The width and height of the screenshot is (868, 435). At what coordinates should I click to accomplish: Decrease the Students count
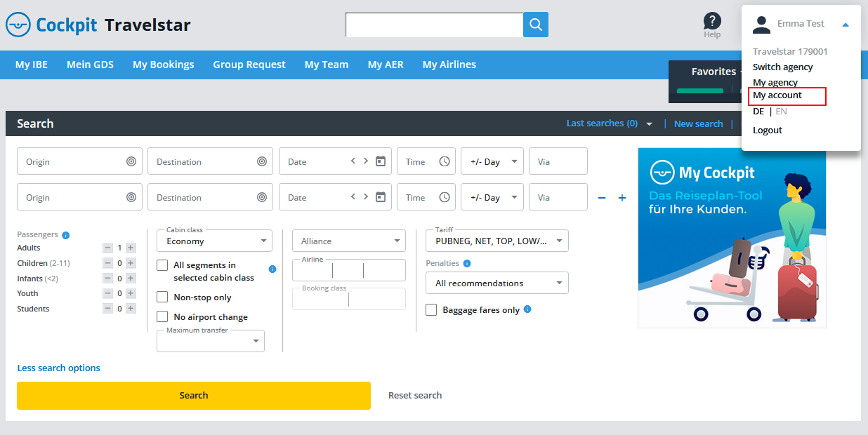[107, 309]
